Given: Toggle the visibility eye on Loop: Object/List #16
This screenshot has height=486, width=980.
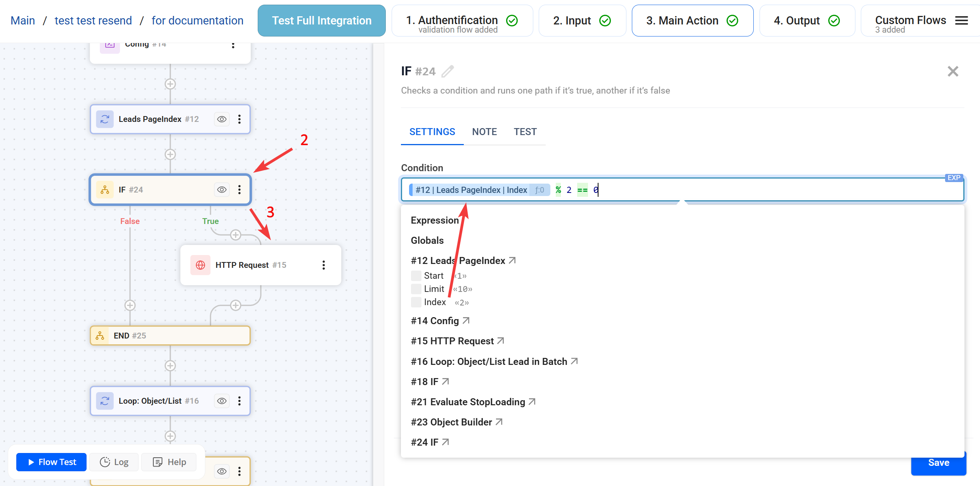Looking at the screenshot, I should pos(221,401).
